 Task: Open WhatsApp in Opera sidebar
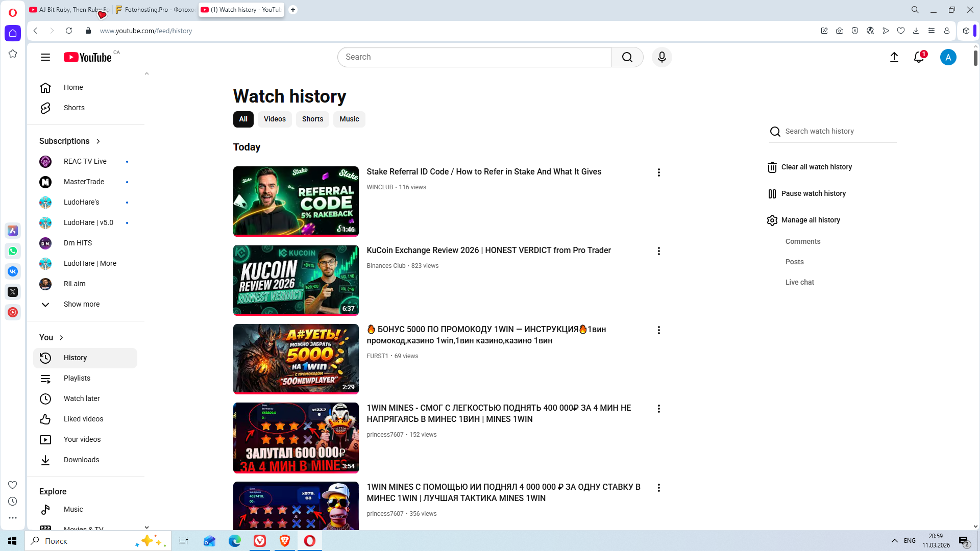pyautogui.click(x=13, y=251)
